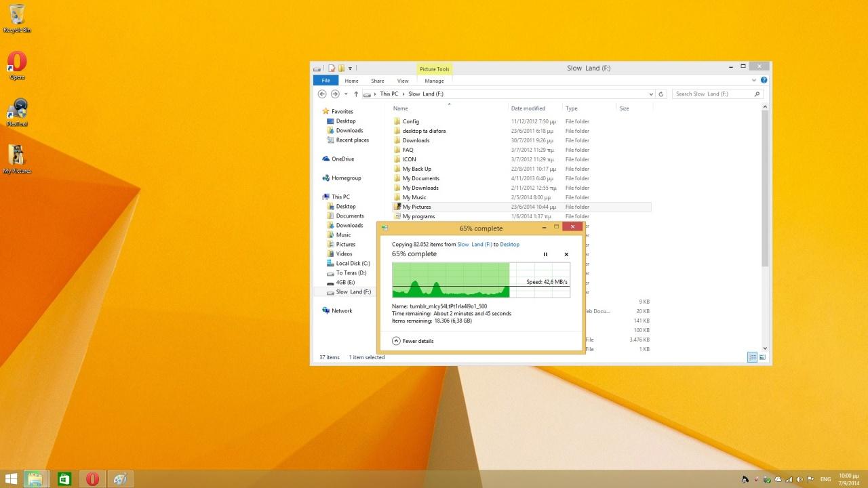Screen dimensions: 868x488
Task: Click the Slow Land (F:) source link
Action: [474, 244]
